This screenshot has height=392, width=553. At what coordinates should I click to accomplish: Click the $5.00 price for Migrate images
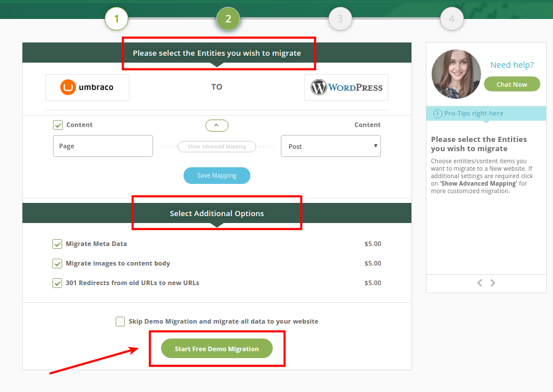(373, 263)
